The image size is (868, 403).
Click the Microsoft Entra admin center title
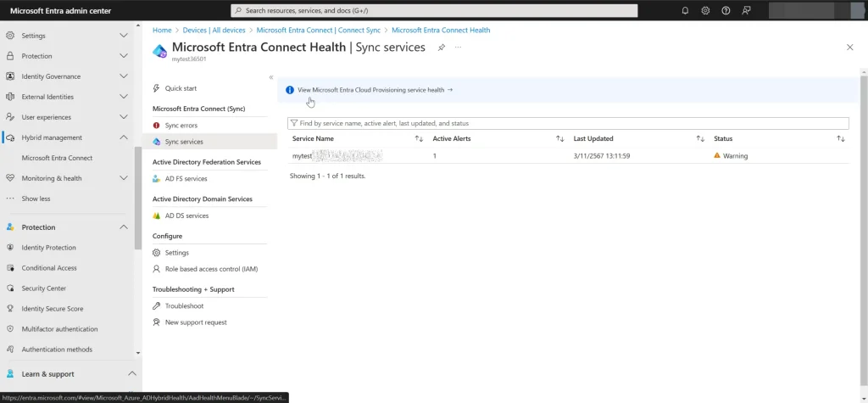(60, 10)
